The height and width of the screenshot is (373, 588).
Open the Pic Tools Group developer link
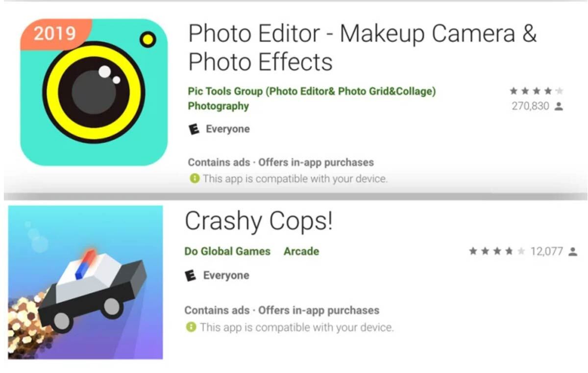312,92
